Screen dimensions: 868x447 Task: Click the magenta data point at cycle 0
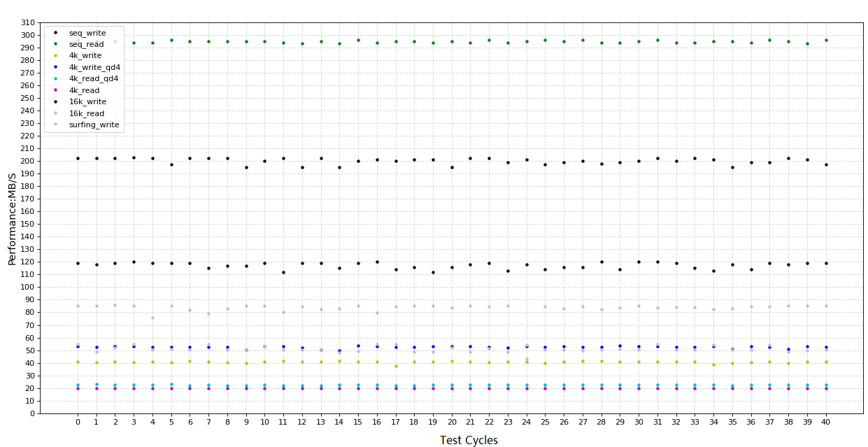pyautogui.click(x=78, y=388)
